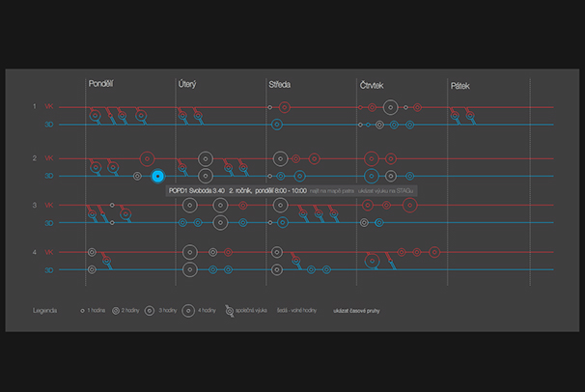The width and height of the screenshot is (585, 392).
Task: Click the highlighted blue POPD1 lesson circle
Action: point(158,177)
